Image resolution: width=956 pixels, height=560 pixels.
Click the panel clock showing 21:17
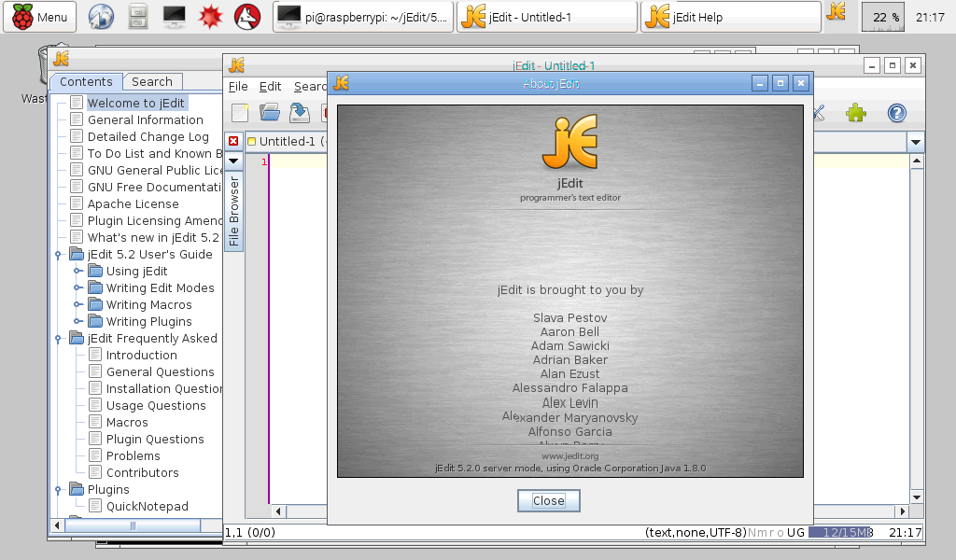[x=930, y=17]
